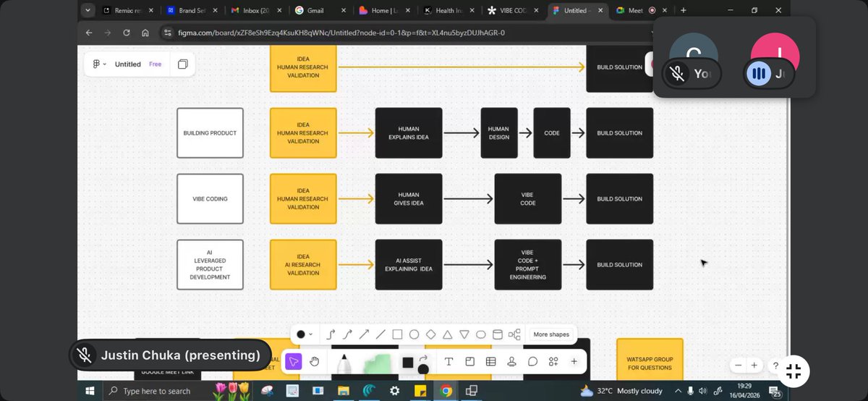Open the Windows Start menu
Viewport: 868px width, 401px height.
click(90, 391)
